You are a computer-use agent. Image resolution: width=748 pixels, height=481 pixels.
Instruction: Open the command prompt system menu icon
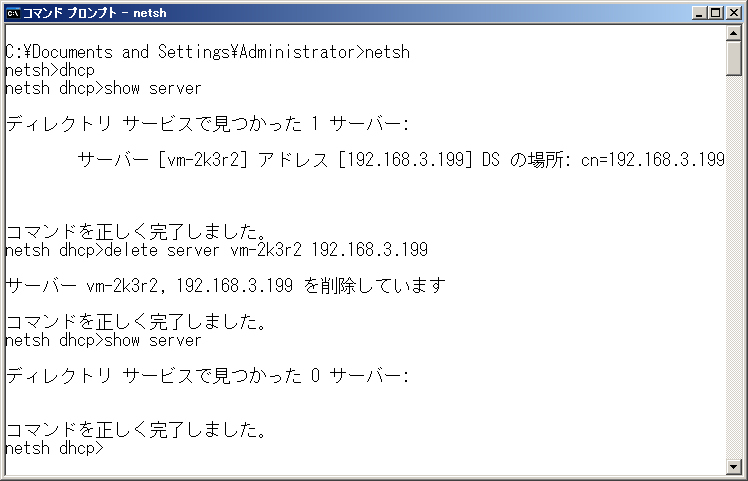[x=13, y=13]
